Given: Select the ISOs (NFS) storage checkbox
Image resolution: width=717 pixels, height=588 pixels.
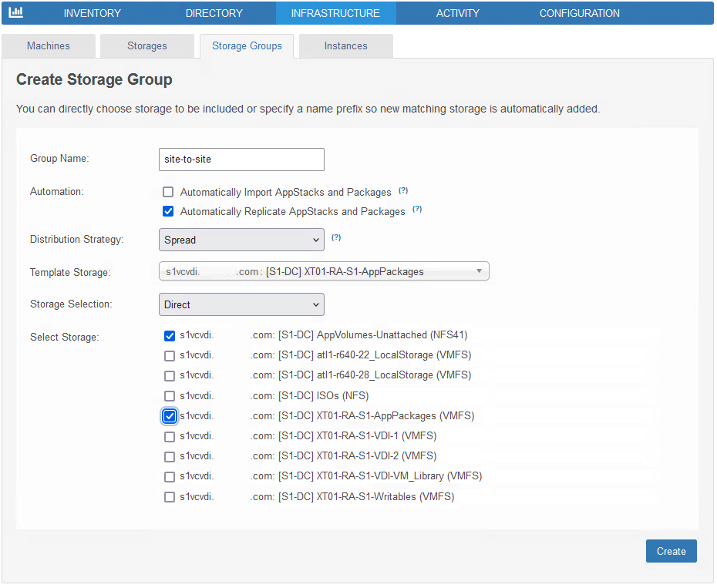Looking at the screenshot, I should pos(170,396).
